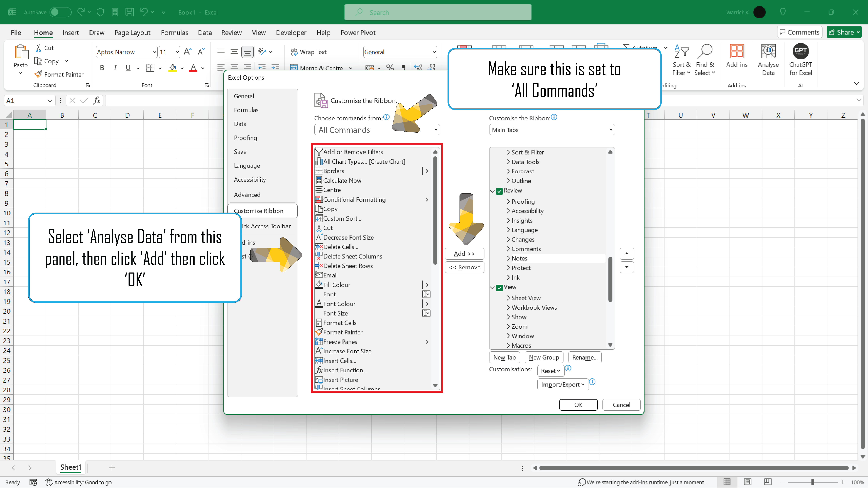Click the Move Up arrow button

(x=626, y=253)
